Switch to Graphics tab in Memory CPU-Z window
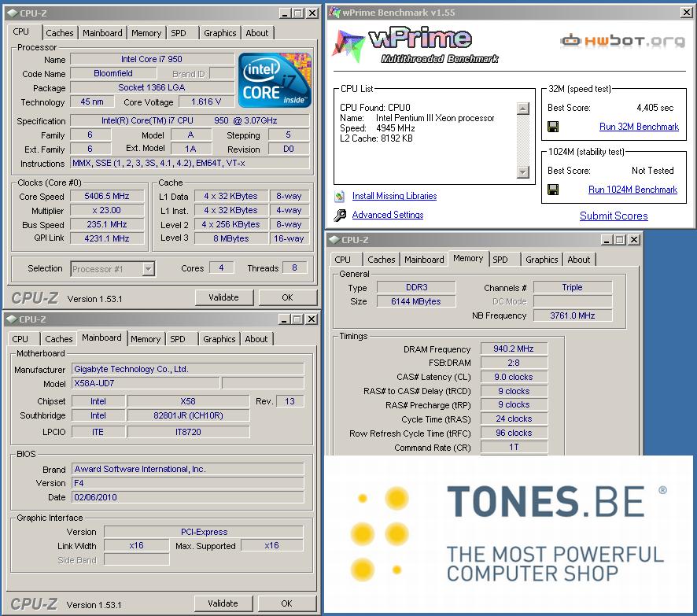This screenshot has width=697, height=616. click(542, 260)
